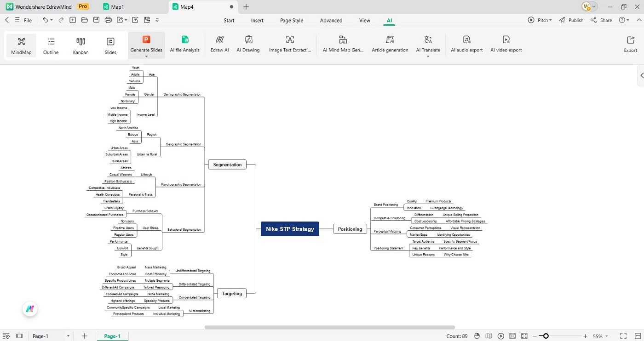Launch the Edraw AI assistant

click(219, 45)
